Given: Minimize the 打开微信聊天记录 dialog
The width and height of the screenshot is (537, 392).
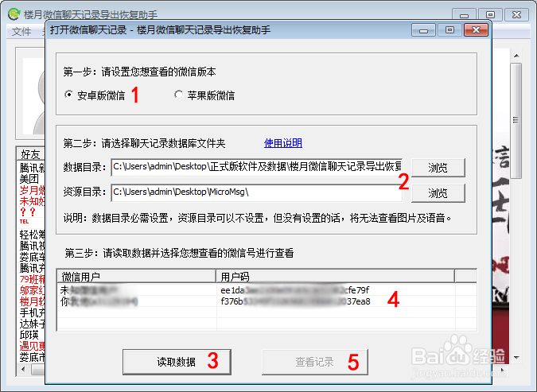Looking at the screenshot, I should click(424, 30).
